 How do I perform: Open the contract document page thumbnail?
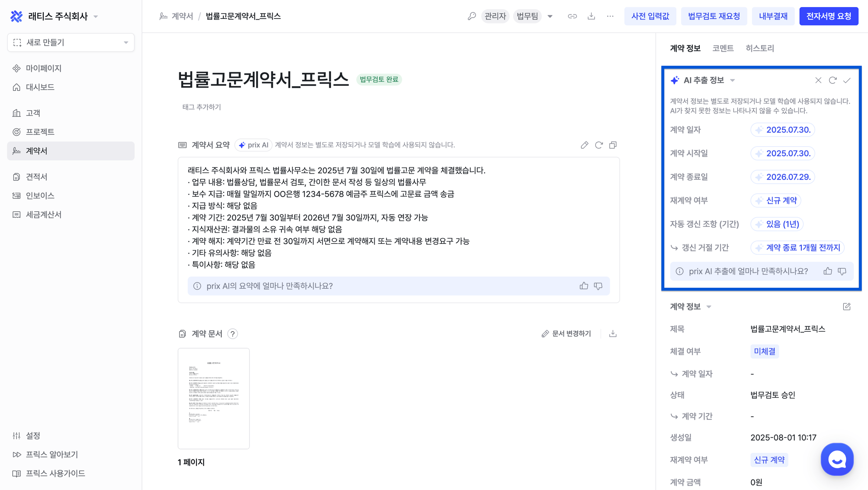[x=214, y=398]
